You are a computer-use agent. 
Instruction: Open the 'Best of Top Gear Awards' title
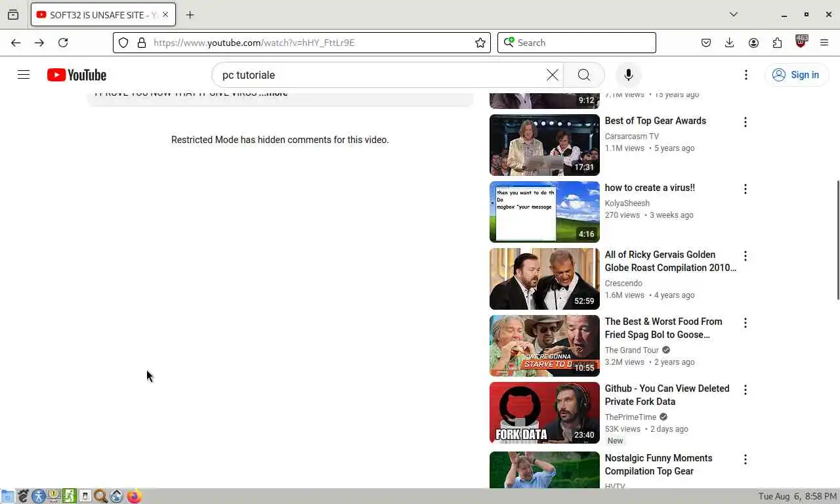(656, 121)
